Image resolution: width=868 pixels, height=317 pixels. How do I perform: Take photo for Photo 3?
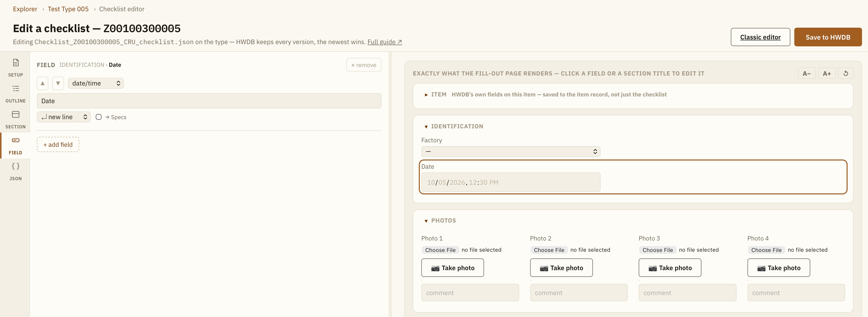pyautogui.click(x=670, y=268)
